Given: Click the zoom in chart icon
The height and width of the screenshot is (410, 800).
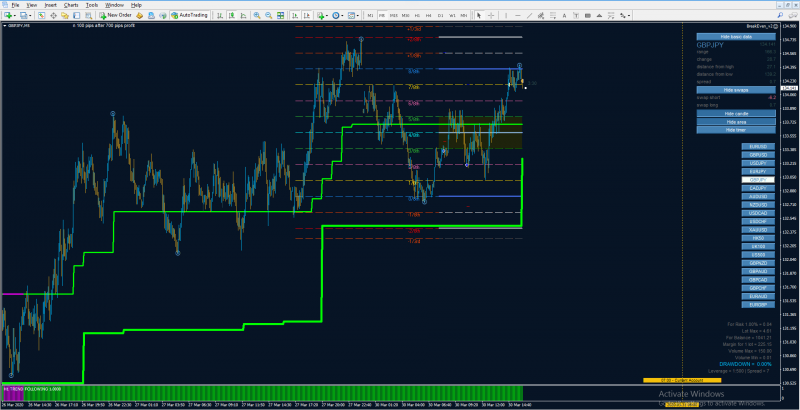Looking at the screenshot, I should tap(257, 15).
